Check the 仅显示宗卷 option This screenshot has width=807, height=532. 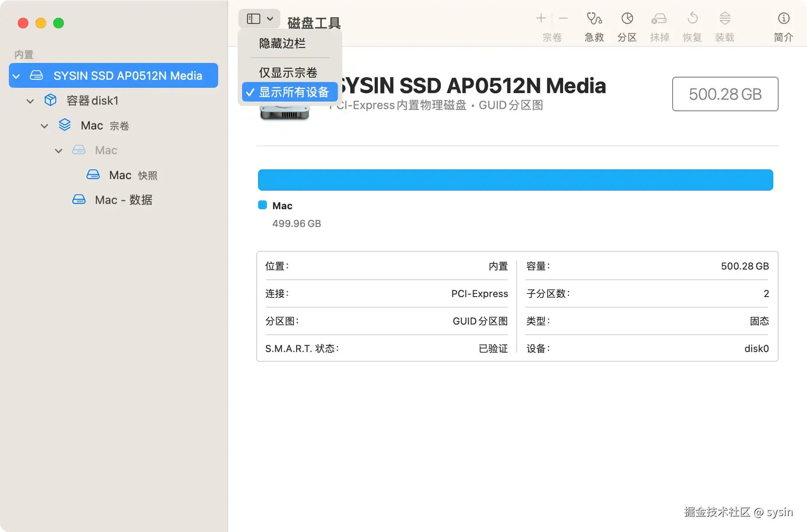[288, 72]
